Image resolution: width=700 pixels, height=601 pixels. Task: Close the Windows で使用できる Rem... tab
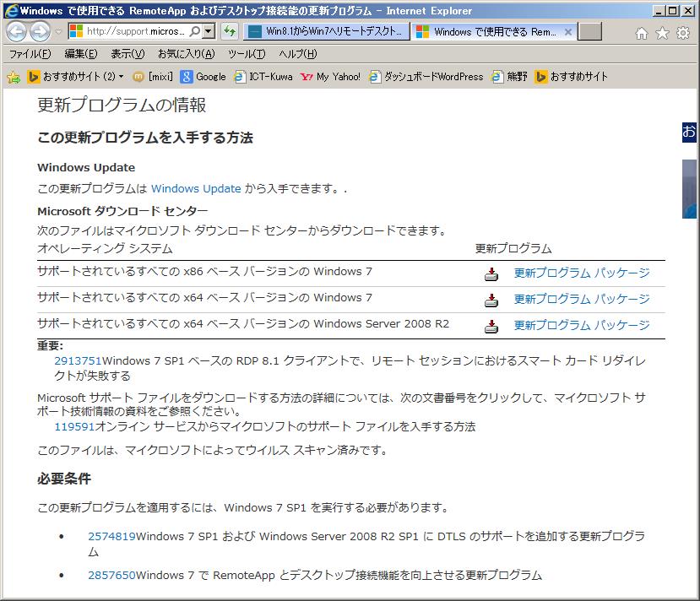(568, 32)
